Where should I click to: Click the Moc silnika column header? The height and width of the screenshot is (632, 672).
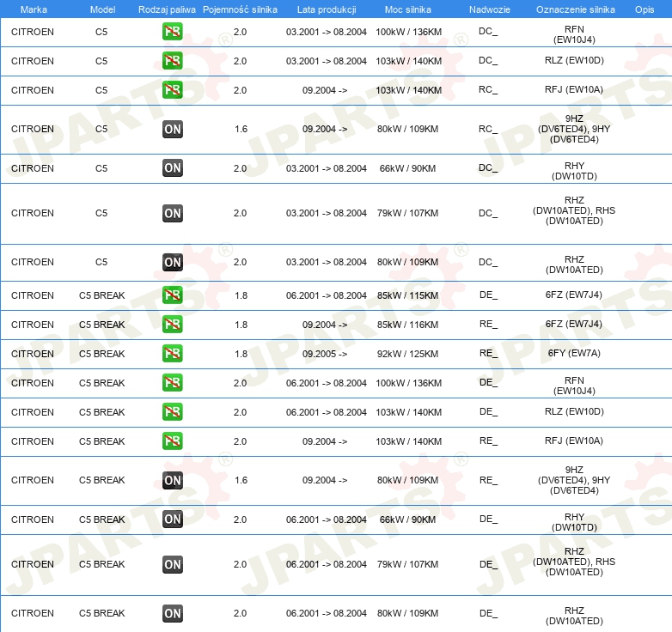[x=407, y=9]
